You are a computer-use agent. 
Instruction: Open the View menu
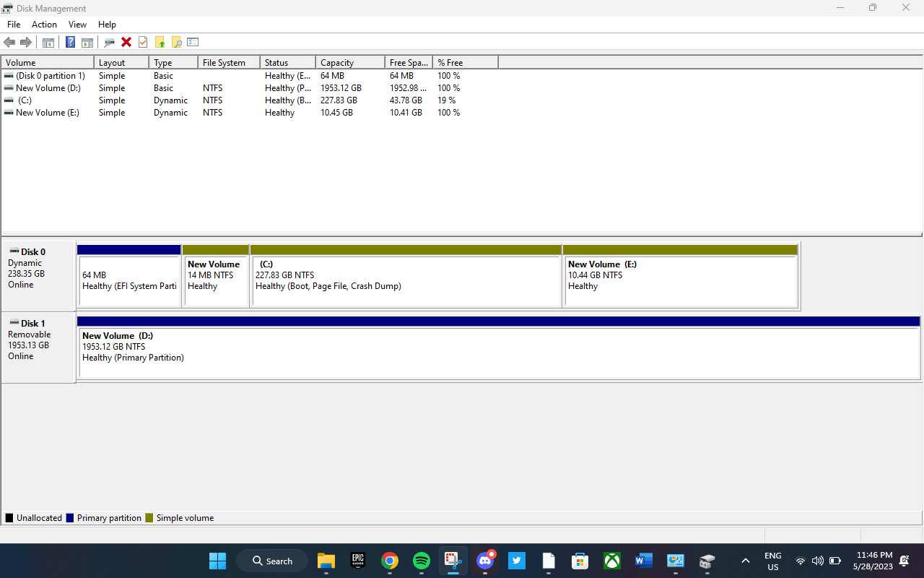point(77,24)
